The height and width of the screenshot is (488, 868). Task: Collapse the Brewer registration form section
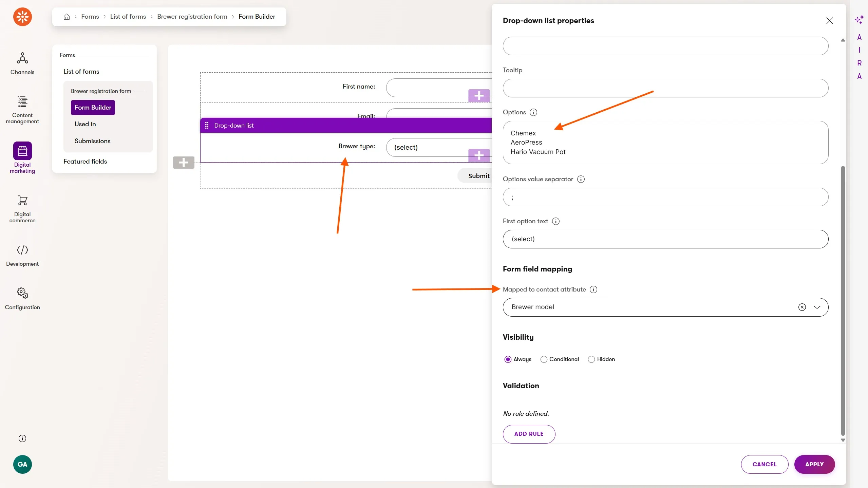(140, 92)
